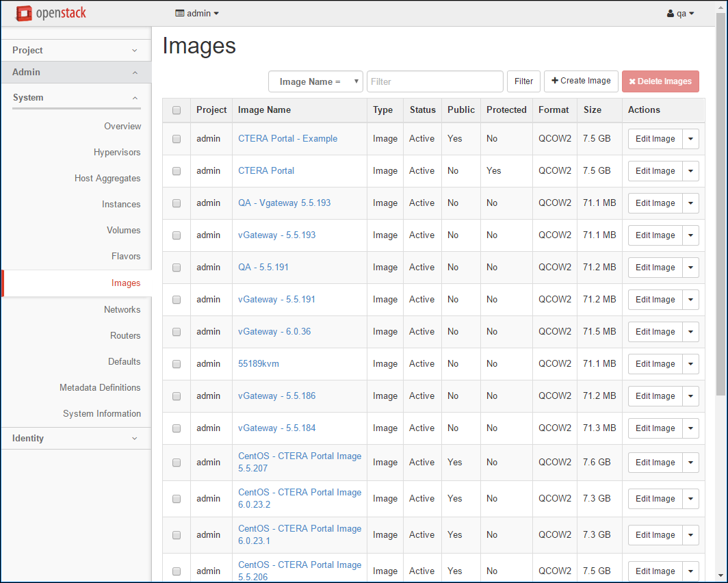Check the QA - Vgateway 5.5.193 row checkbox
The image size is (728, 583).
point(177,203)
